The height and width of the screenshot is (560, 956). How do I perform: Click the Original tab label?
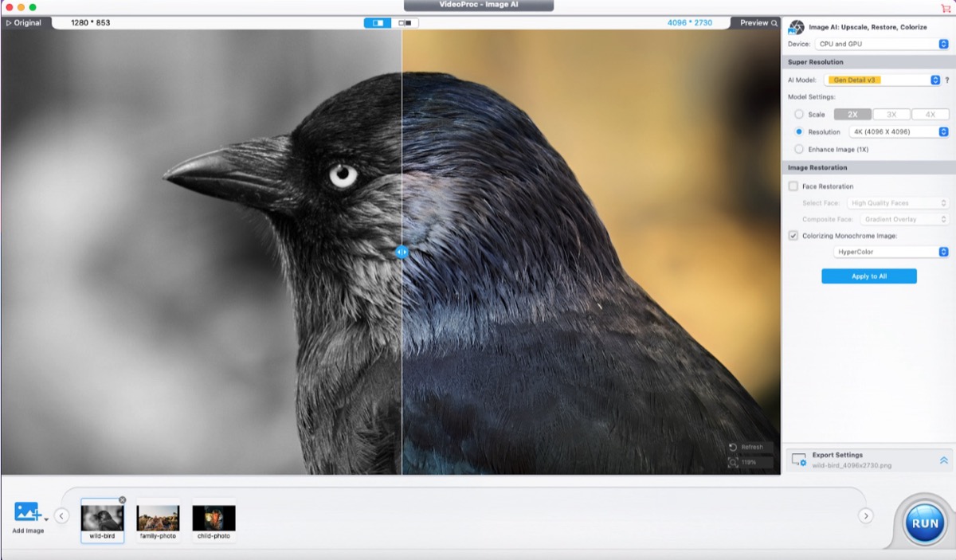[28, 23]
